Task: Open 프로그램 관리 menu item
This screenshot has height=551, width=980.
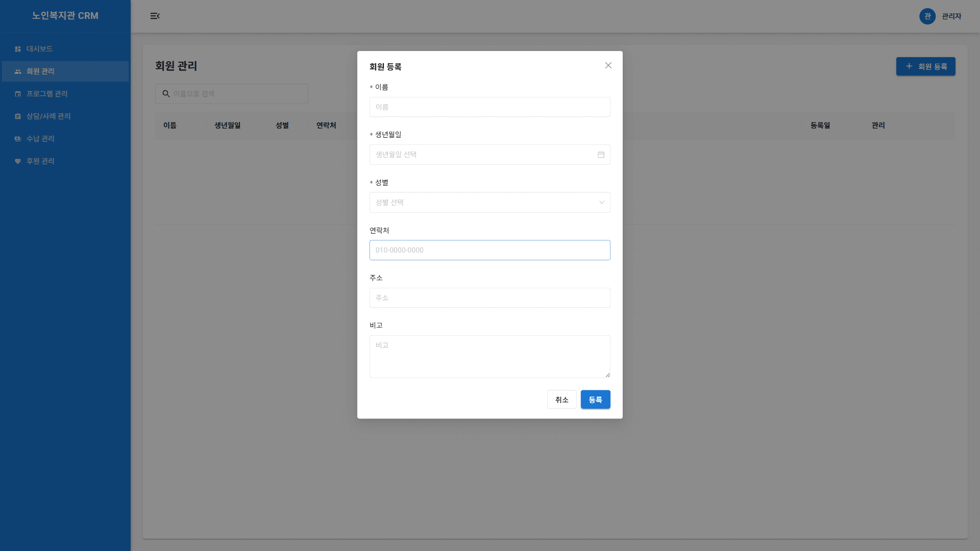Action: pyautogui.click(x=47, y=94)
